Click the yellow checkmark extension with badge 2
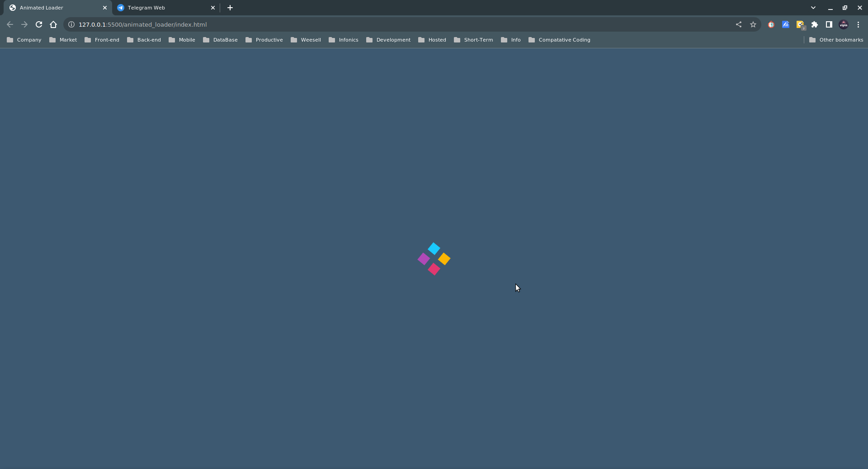This screenshot has height=469, width=868. pyautogui.click(x=800, y=24)
